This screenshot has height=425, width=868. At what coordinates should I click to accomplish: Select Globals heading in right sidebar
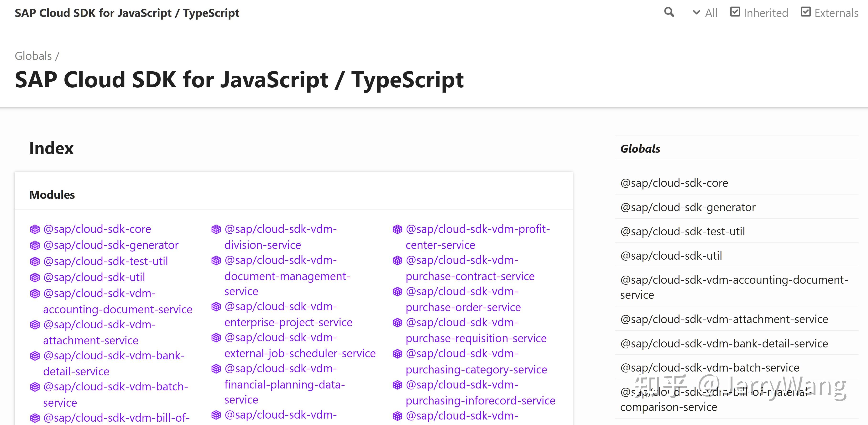pos(640,149)
